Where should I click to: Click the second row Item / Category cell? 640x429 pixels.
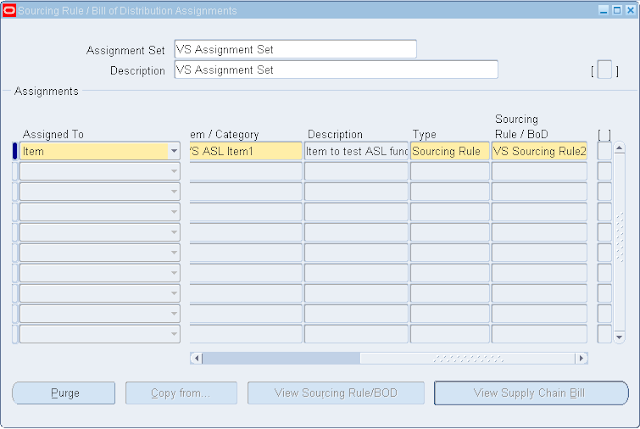tap(246, 171)
